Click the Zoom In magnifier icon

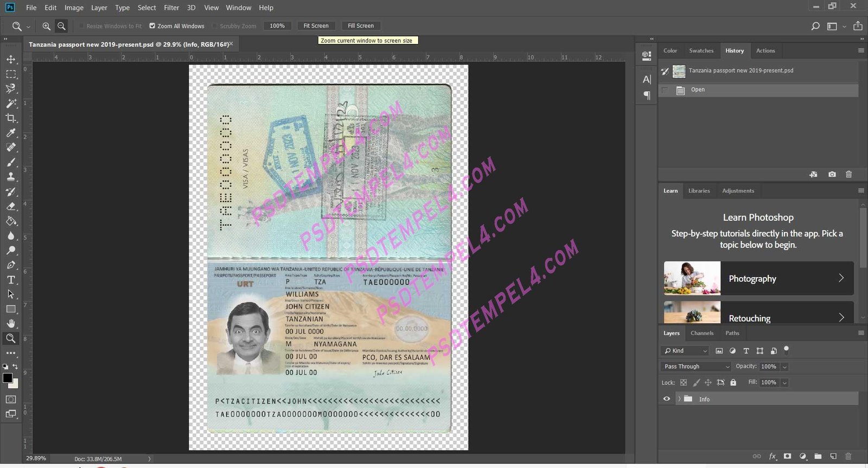click(47, 26)
